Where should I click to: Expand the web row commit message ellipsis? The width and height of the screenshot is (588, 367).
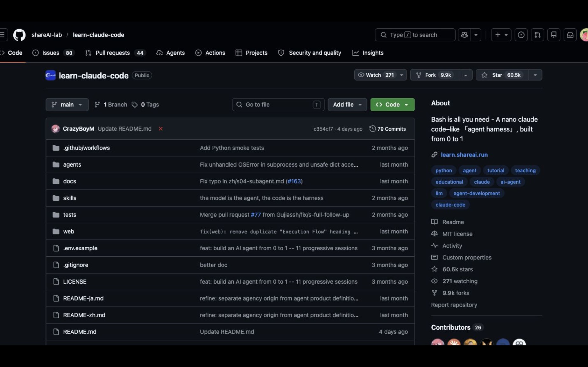[x=356, y=232]
